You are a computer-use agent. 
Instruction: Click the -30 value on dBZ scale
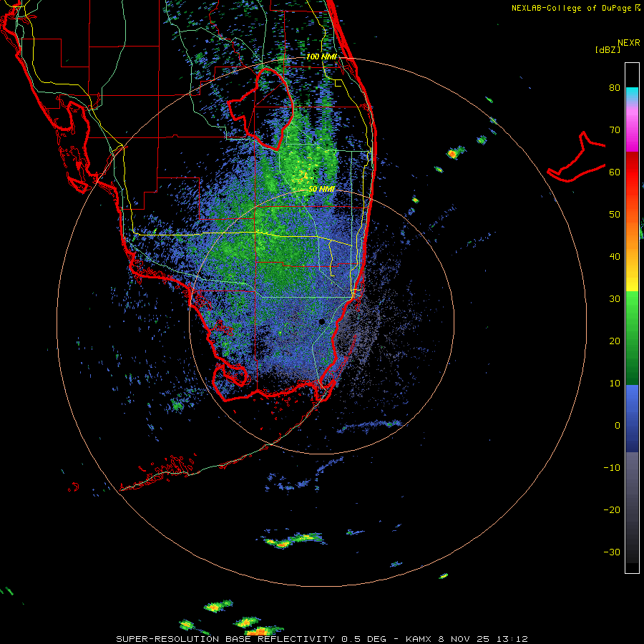click(x=612, y=552)
